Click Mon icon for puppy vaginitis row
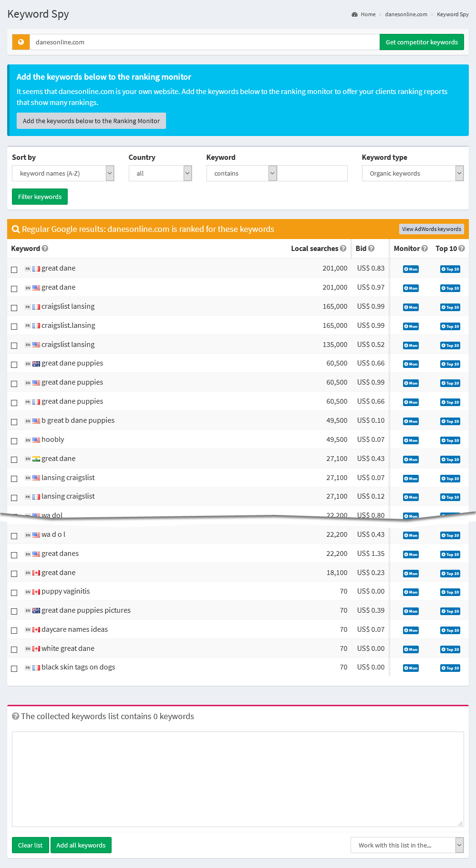The height and width of the screenshot is (868, 476). click(411, 592)
